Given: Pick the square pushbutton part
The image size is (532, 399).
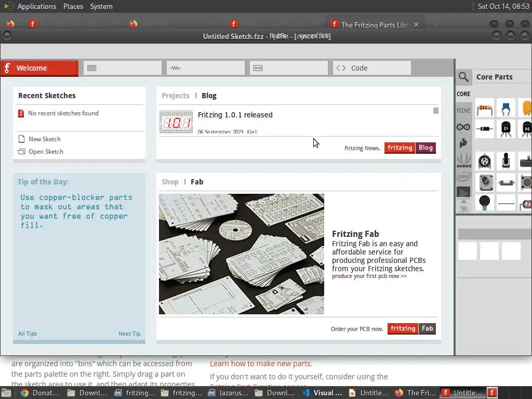Looking at the screenshot, I should (526, 182).
